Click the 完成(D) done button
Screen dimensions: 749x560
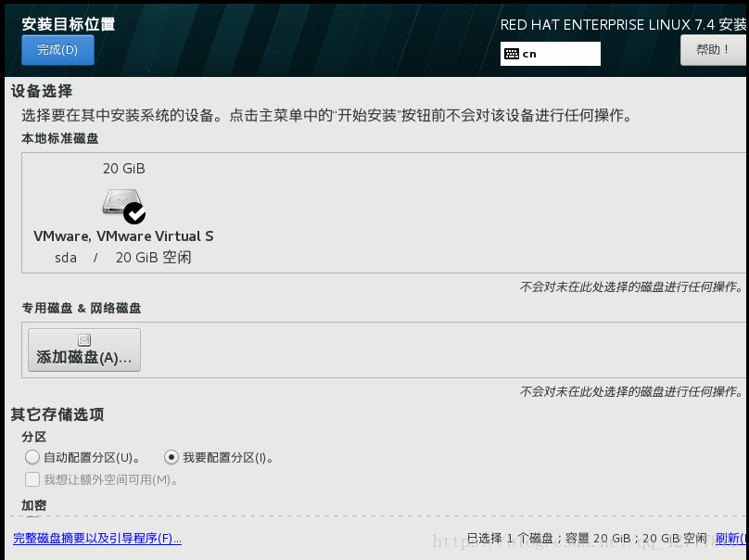point(57,50)
